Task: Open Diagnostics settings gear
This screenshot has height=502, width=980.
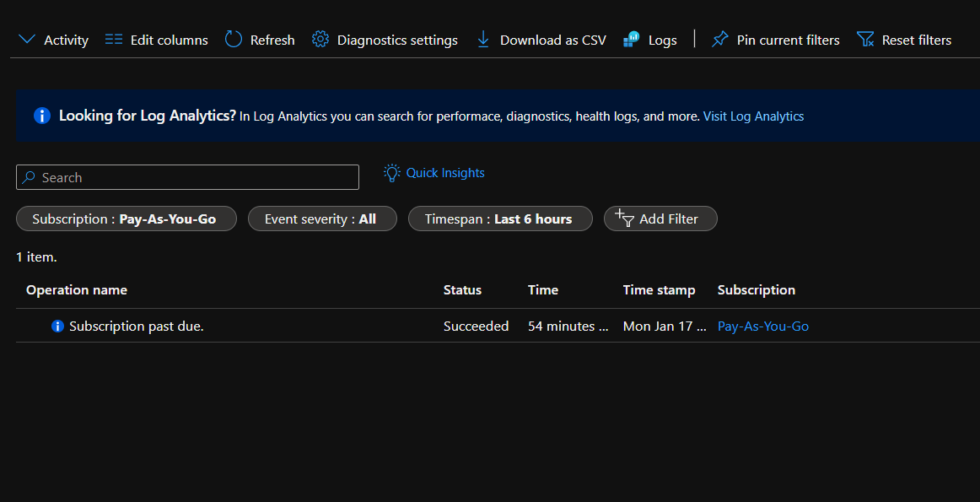Action: 320,40
